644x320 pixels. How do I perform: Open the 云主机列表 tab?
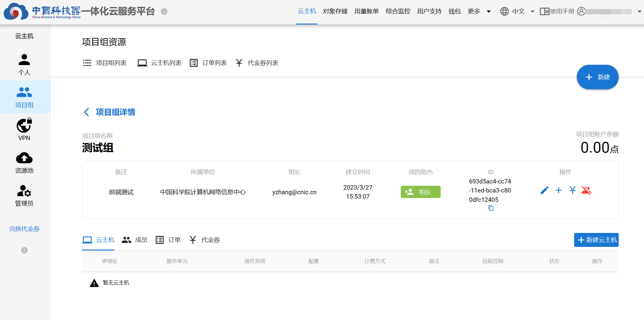click(x=159, y=63)
